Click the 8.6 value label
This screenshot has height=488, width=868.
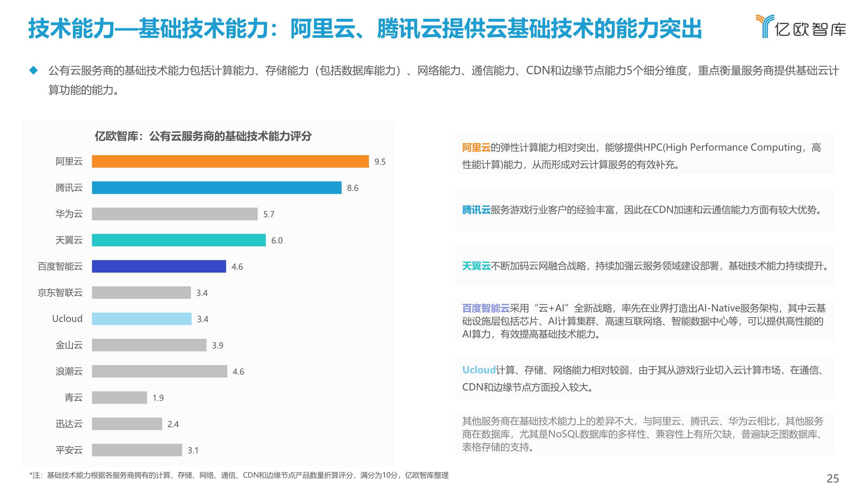click(x=353, y=188)
